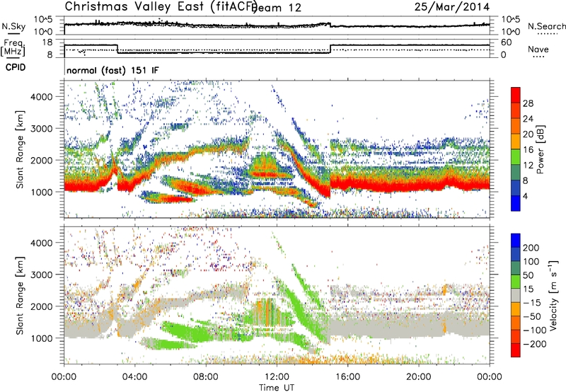Click the '4000' tick on power panel

[41, 97]
